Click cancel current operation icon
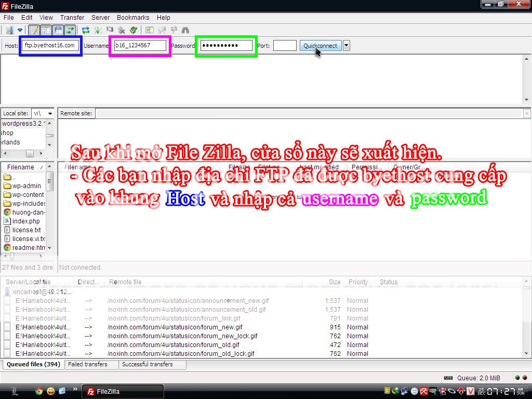Screen dimensions: 532x399 (110, 30)
